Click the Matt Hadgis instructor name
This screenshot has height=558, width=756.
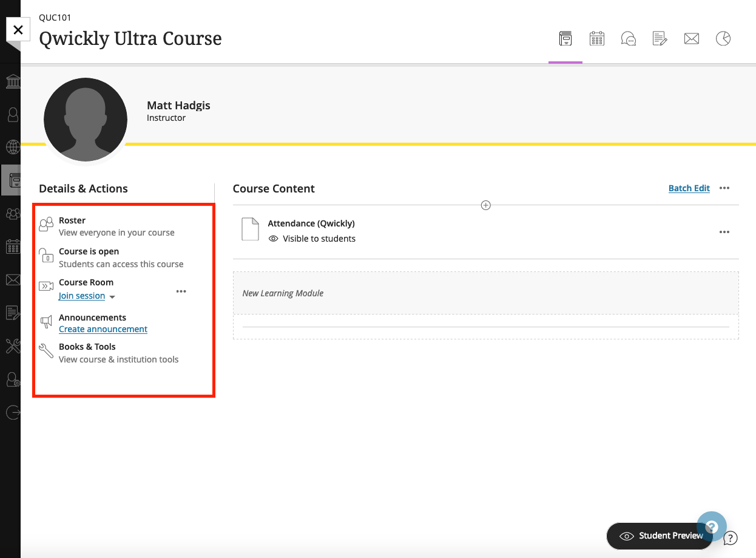(x=178, y=105)
